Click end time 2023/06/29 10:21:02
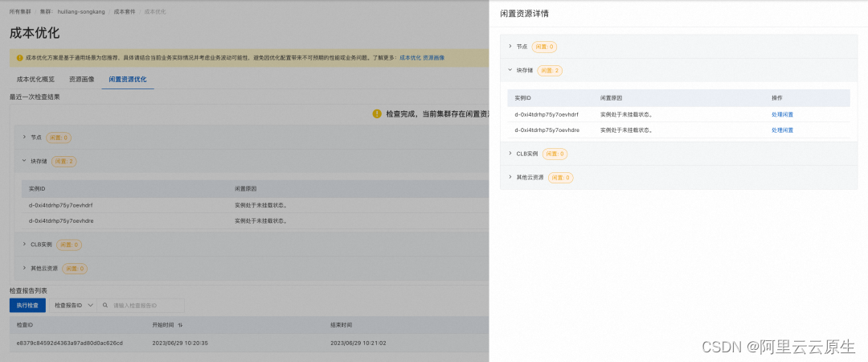Viewport: 868px width, 362px height. (358, 343)
